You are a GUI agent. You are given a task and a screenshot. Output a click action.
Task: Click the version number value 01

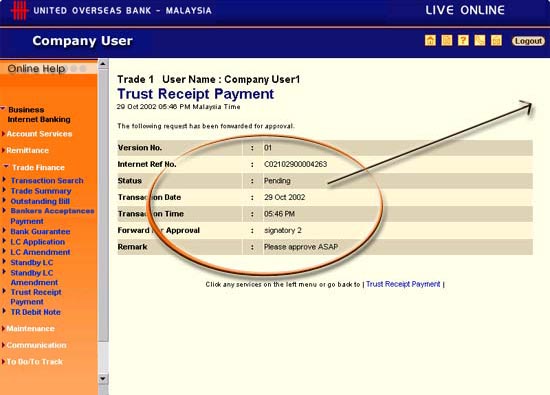(x=268, y=148)
